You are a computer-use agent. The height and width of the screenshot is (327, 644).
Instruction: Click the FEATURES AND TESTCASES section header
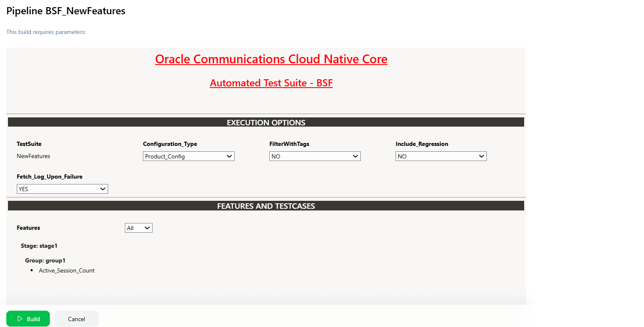(266, 205)
